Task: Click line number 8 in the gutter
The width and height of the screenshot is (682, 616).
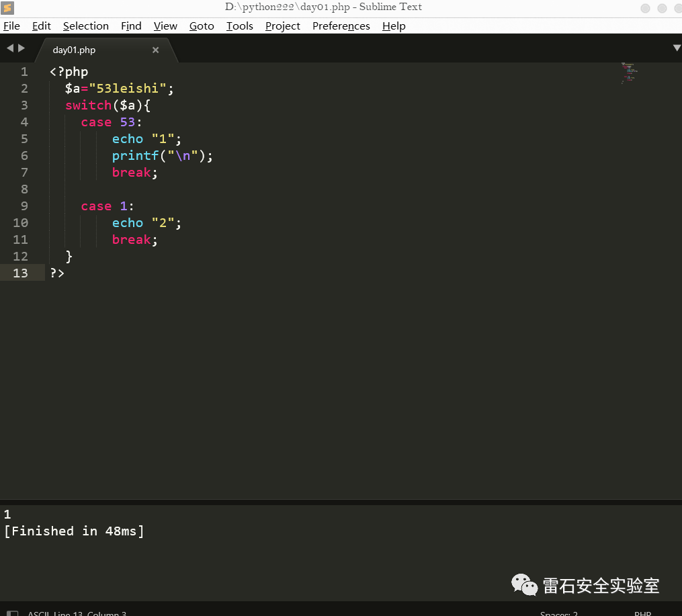Action: [x=24, y=189]
